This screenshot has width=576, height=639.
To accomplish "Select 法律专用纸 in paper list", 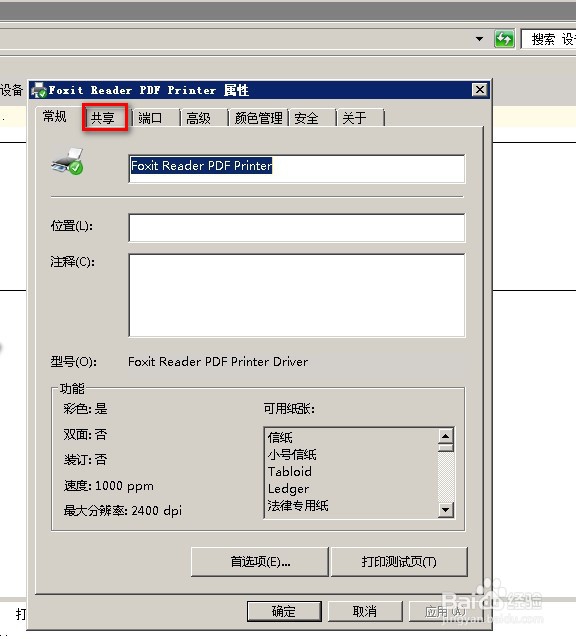I will tap(298, 506).
